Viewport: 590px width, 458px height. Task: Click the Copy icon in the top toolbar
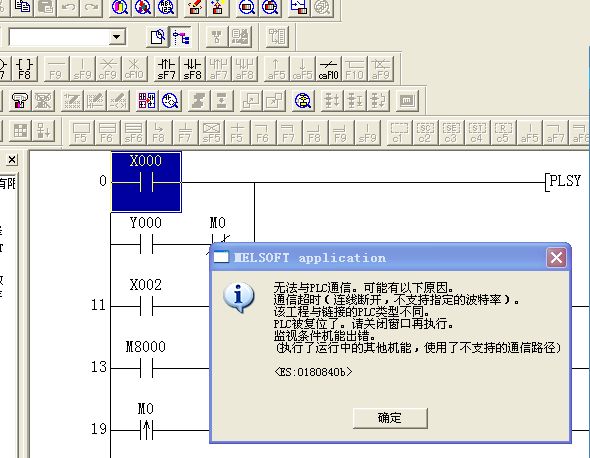click(22, 7)
